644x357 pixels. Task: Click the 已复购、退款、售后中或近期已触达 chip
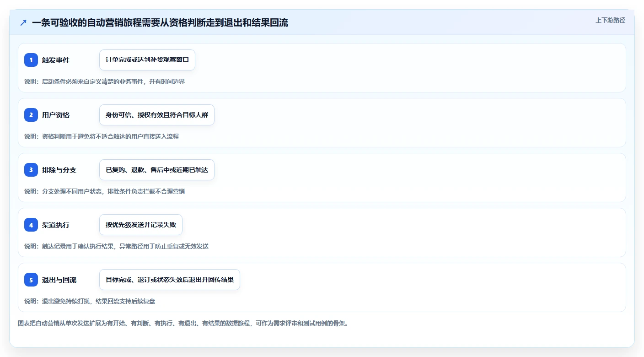157,170
